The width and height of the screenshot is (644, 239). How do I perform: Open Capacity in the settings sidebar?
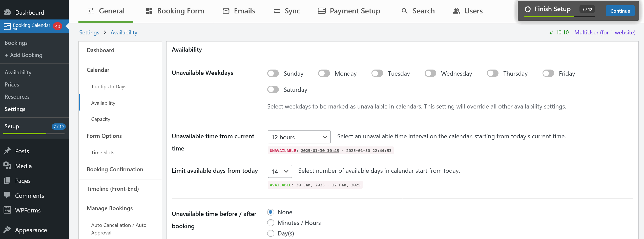tap(101, 119)
